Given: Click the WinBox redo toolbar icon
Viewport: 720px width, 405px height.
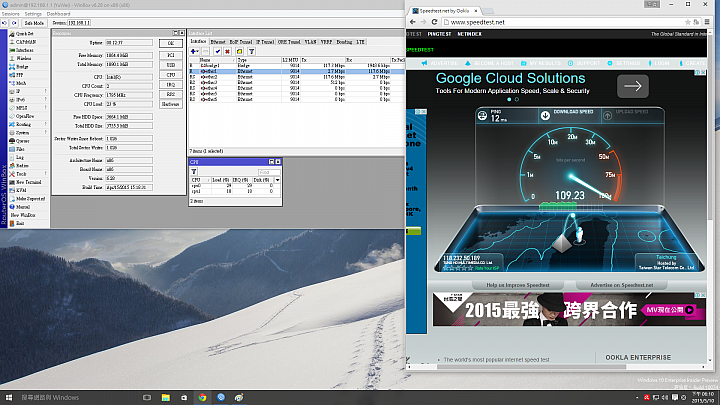Looking at the screenshot, I should point(14,22).
